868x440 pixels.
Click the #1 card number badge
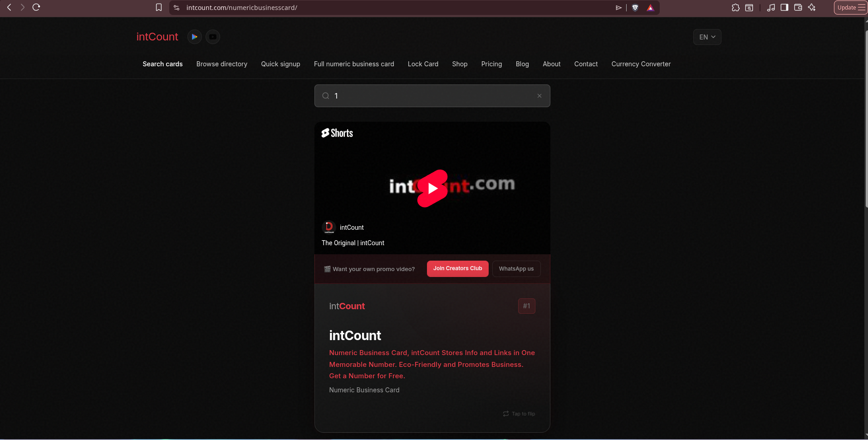[527, 306]
